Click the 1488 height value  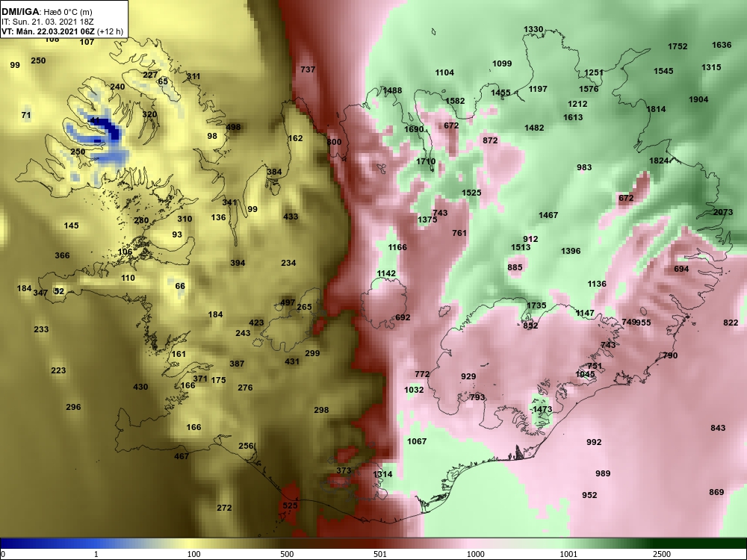click(x=392, y=90)
